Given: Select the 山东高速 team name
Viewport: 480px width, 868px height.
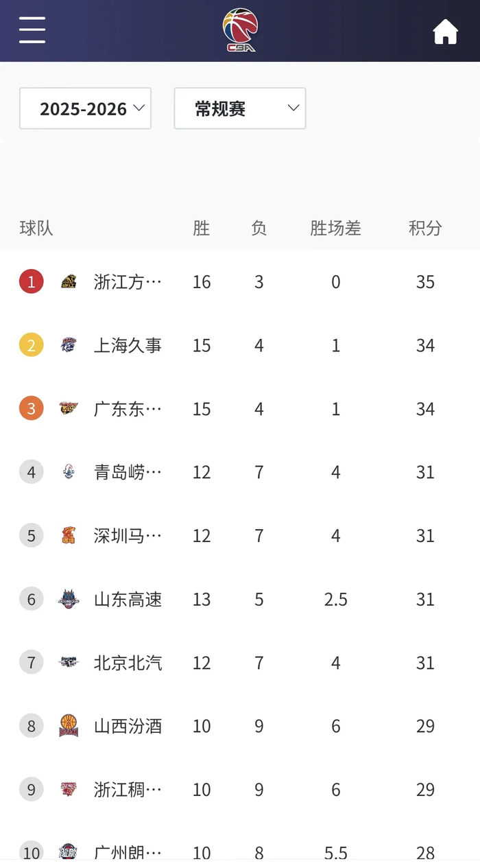Looking at the screenshot, I should [x=128, y=600].
